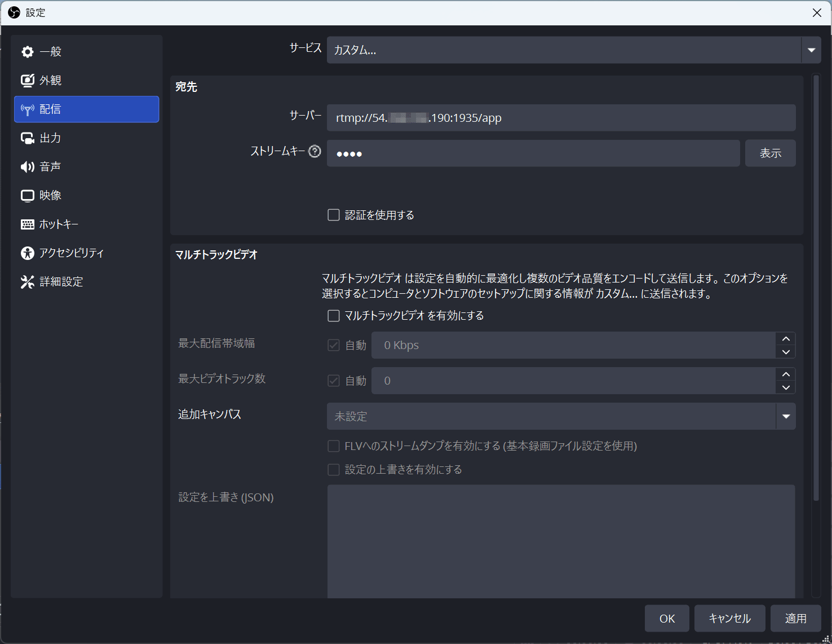This screenshot has width=832, height=644.
Task: Go to the 映像 settings tab
Action: click(x=87, y=196)
